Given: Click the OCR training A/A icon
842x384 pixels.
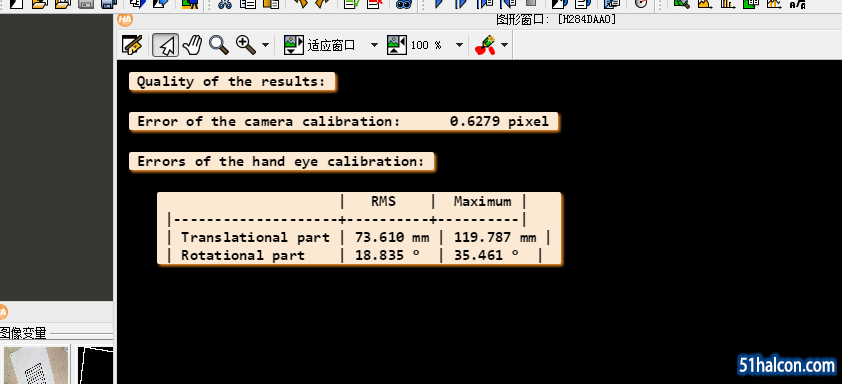Looking at the screenshot, I should (x=797, y=4).
